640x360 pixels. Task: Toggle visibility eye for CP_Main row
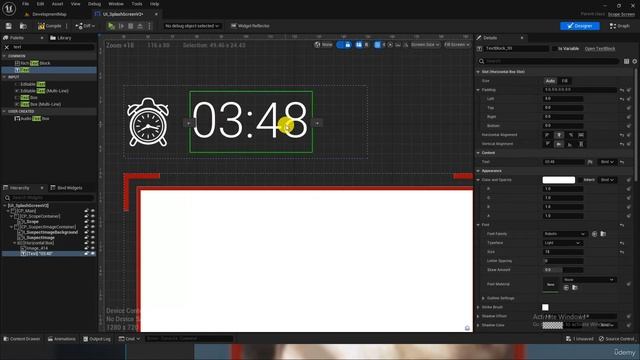(93, 211)
